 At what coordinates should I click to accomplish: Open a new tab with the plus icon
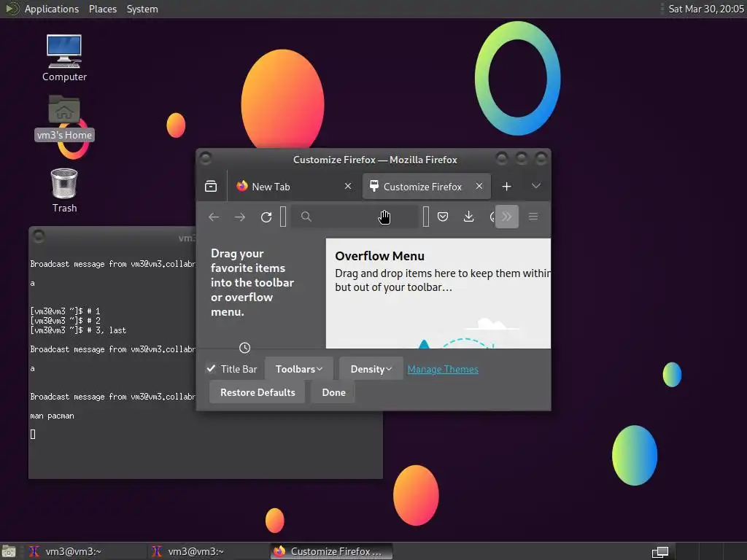click(507, 186)
